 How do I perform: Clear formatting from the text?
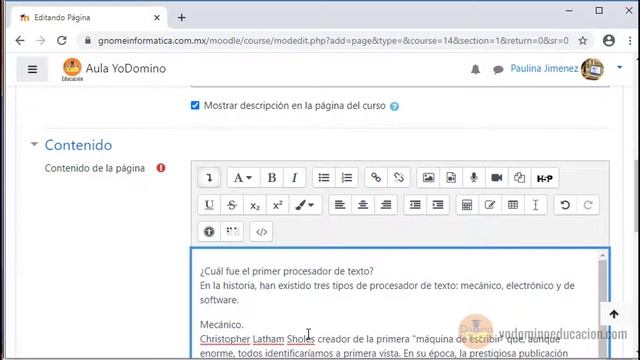click(x=536, y=204)
